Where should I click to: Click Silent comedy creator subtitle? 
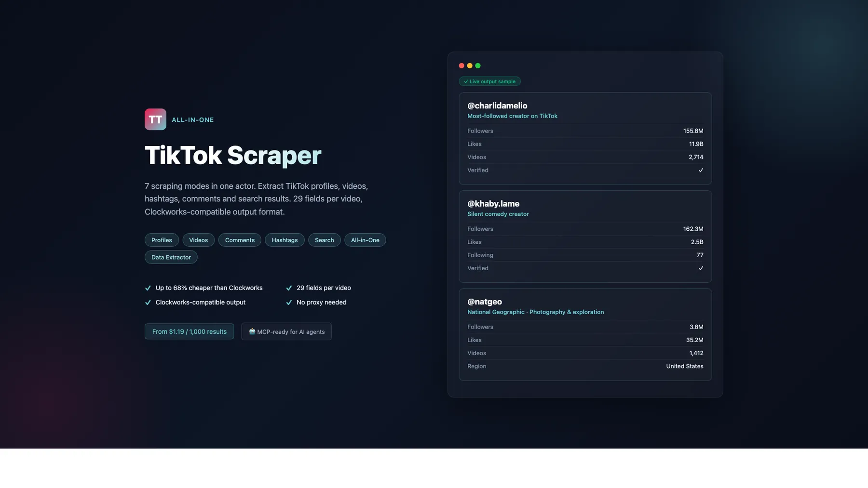(x=498, y=214)
